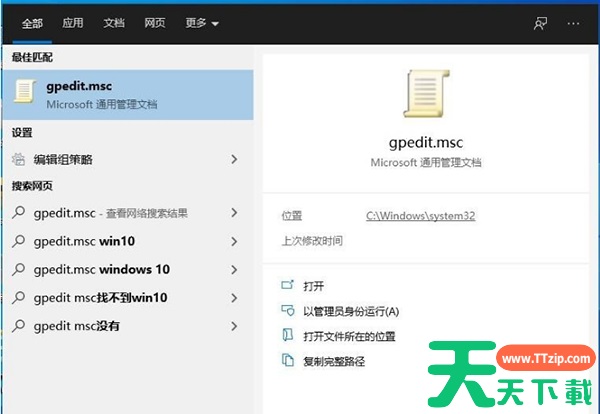Click the feedback icon in the top bar
Viewport: 600px width, 414px height.
tap(541, 22)
